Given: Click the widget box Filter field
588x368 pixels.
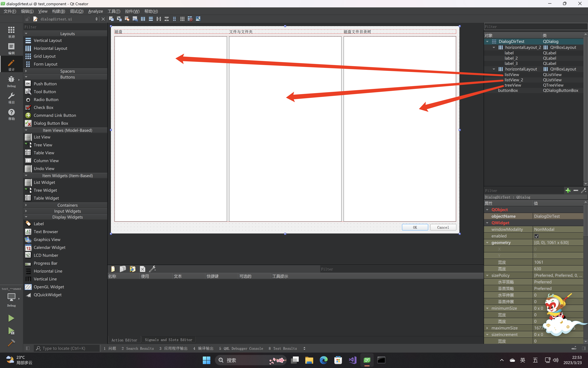Looking at the screenshot, I should pos(65,27).
